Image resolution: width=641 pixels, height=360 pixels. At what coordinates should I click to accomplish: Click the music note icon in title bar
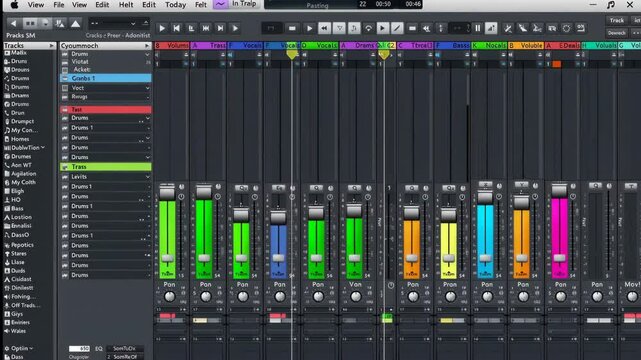[x=611, y=5]
